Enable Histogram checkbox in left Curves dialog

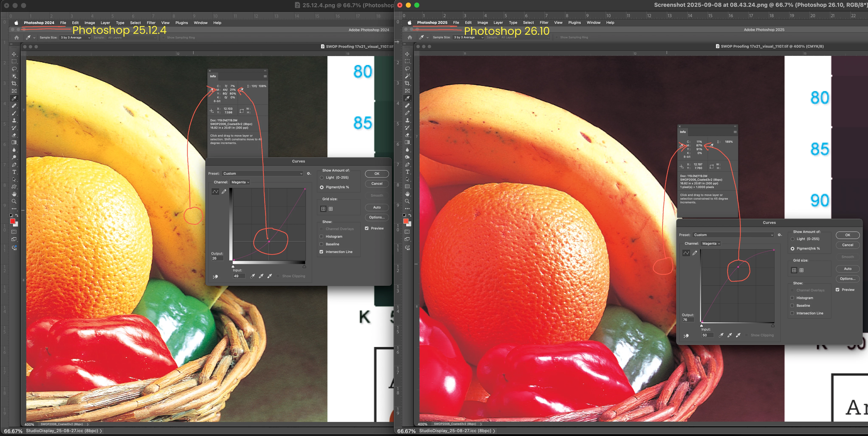tap(321, 237)
